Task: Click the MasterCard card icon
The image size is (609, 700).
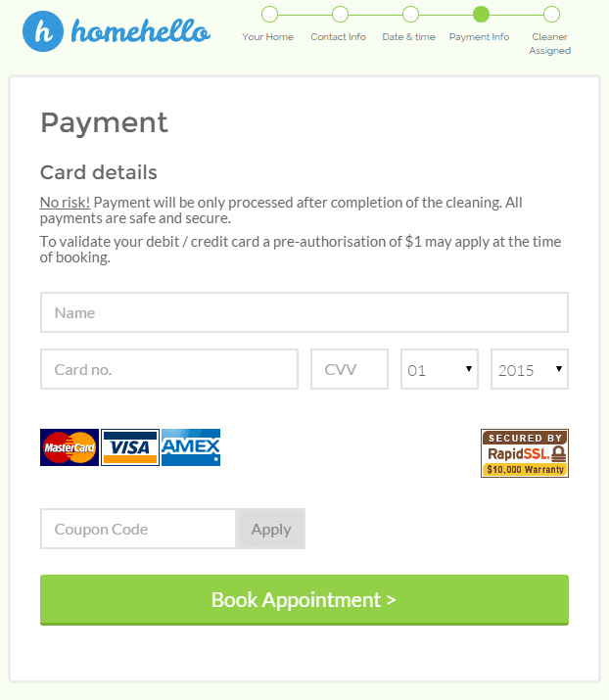Action: [70, 447]
